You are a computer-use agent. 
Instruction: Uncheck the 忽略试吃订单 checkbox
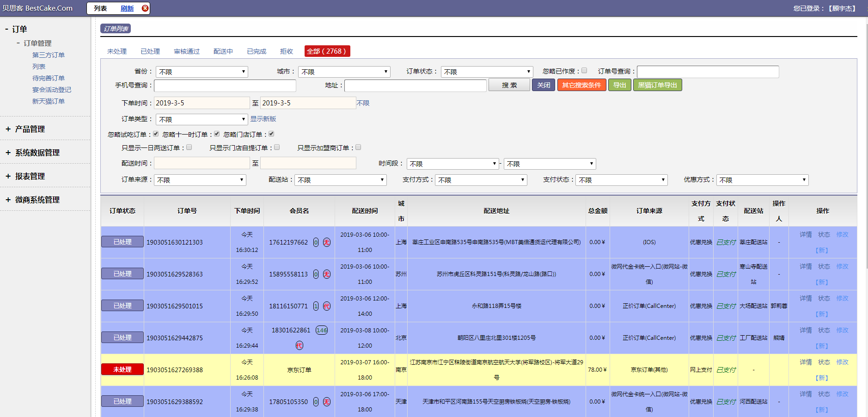pos(156,134)
